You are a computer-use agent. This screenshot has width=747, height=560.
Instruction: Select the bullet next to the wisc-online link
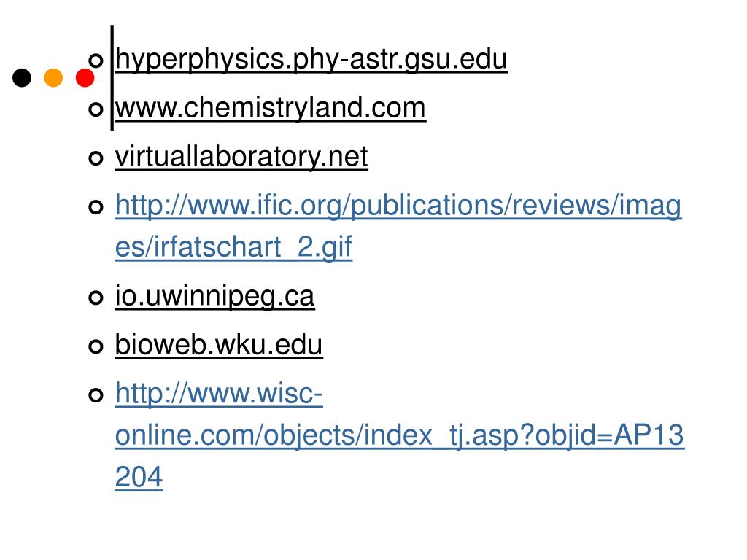point(96,395)
